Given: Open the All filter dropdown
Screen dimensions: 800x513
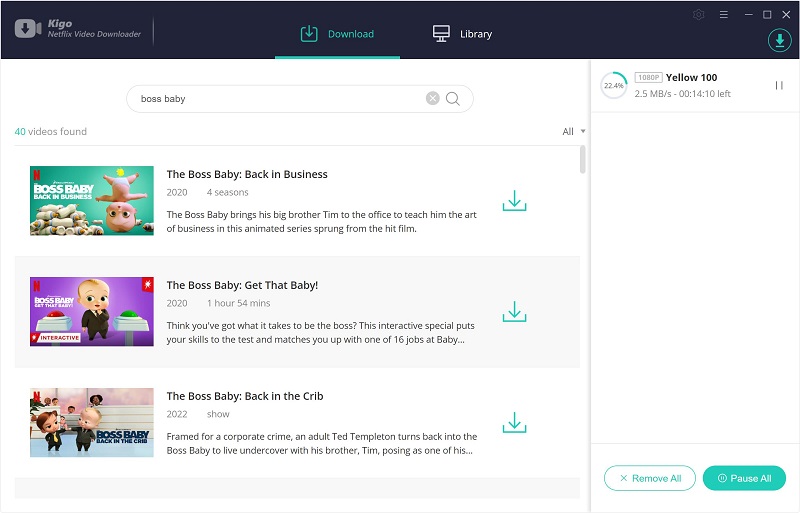Looking at the screenshot, I should coord(574,131).
